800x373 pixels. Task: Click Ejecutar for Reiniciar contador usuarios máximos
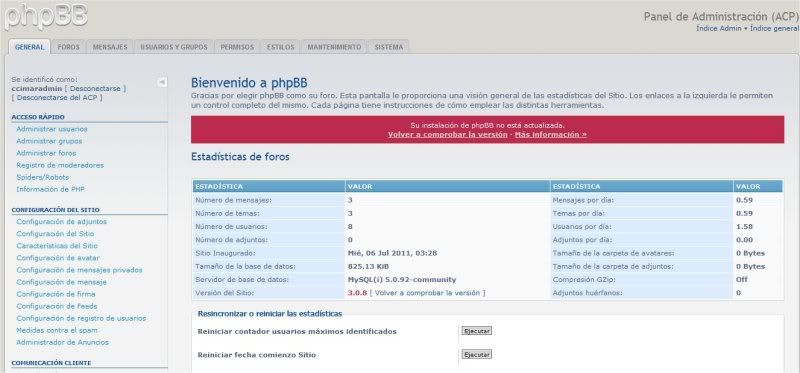[477, 331]
